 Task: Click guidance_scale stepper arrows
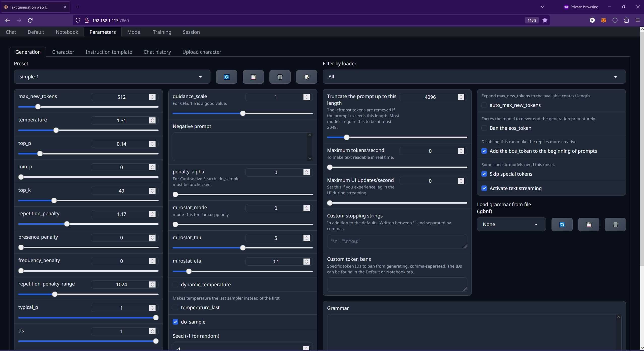(x=306, y=97)
